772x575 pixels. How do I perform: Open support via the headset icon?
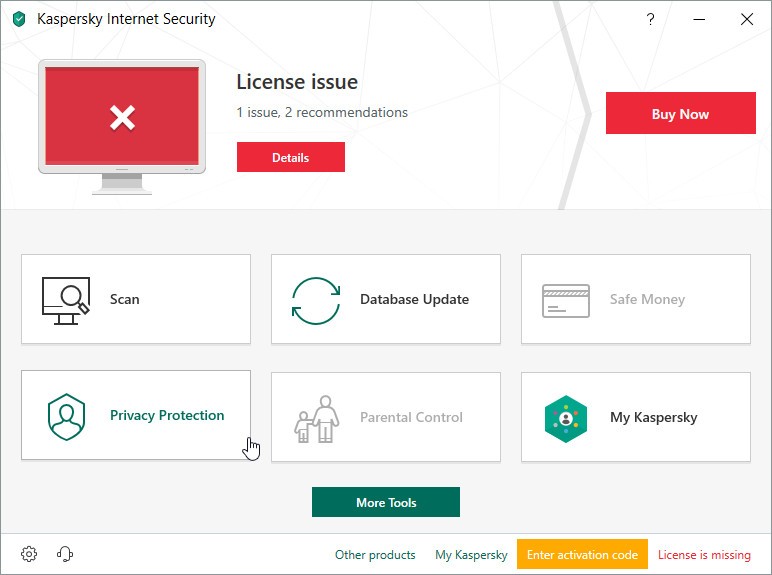(x=65, y=554)
